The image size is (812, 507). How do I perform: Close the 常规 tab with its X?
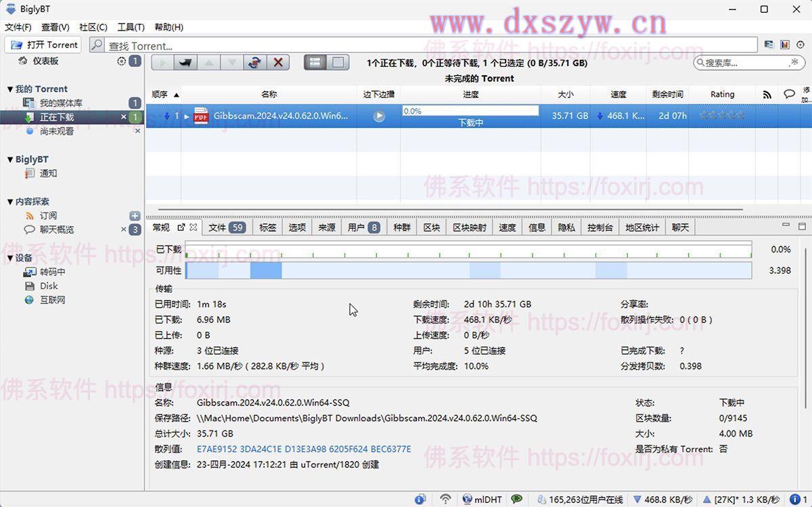point(194,227)
